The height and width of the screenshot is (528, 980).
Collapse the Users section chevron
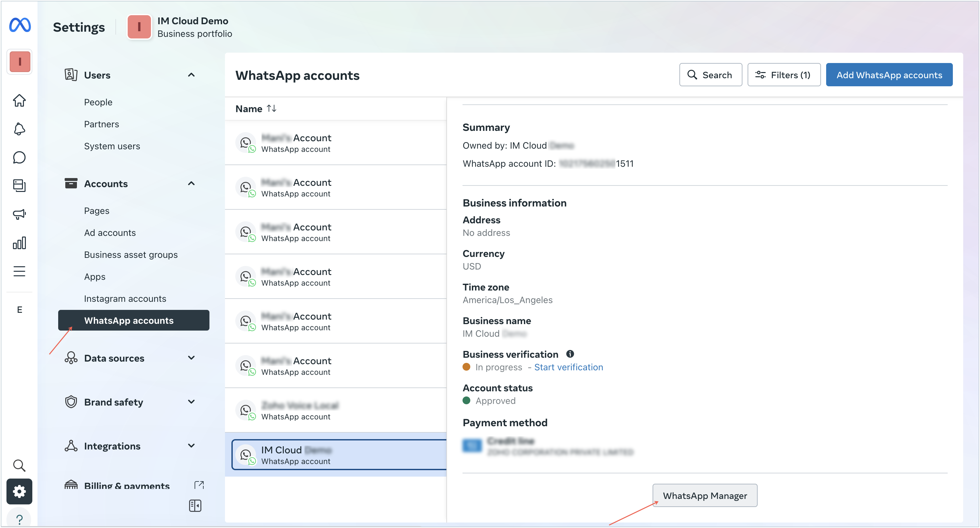point(191,75)
